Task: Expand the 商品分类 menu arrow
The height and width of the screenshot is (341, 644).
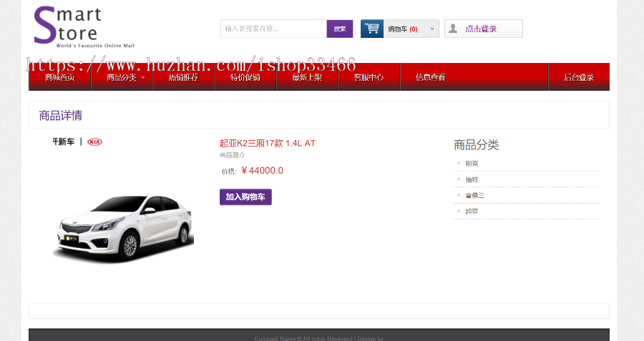Action: coord(143,77)
